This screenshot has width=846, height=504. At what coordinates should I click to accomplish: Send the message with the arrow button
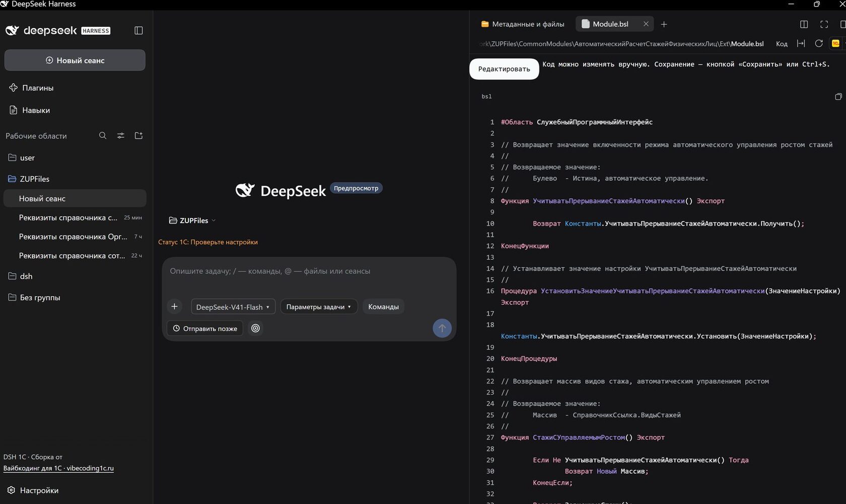point(442,328)
